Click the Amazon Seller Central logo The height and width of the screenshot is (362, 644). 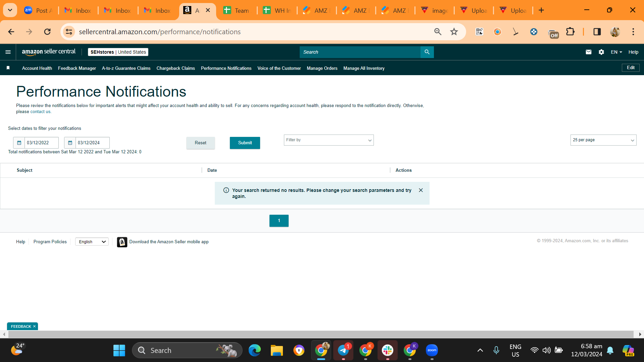click(49, 52)
